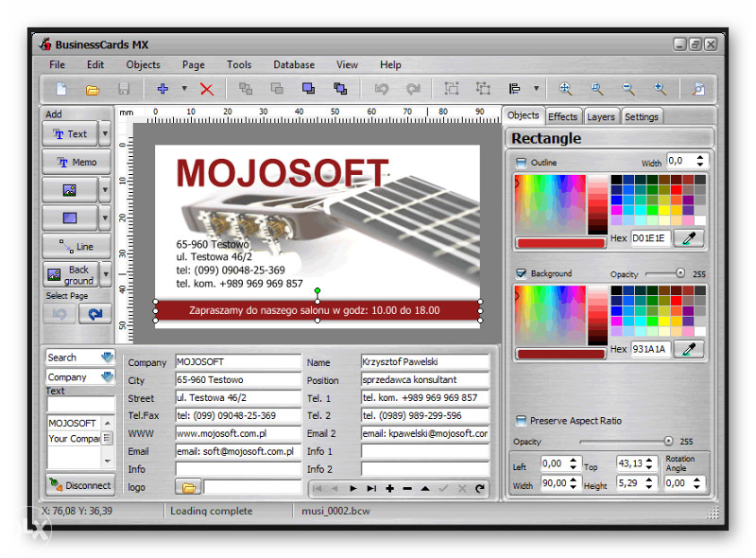Viewport: 756px width, 558px height.
Task: Click the Outline color spectrum picker
Action: click(550, 204)
